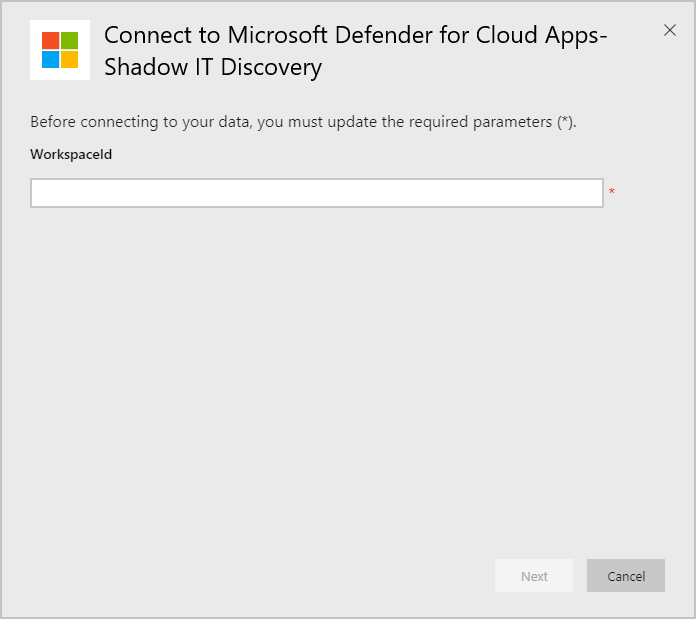This screenshot has width=696, height=619.
Task: Focus the WorkspaceId text input field
Action: [316, 193]
